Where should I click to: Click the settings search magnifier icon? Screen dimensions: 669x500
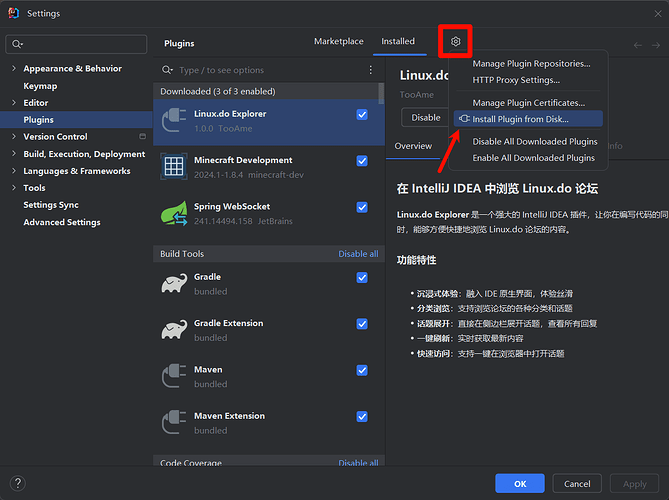click(x=17, y=44)
